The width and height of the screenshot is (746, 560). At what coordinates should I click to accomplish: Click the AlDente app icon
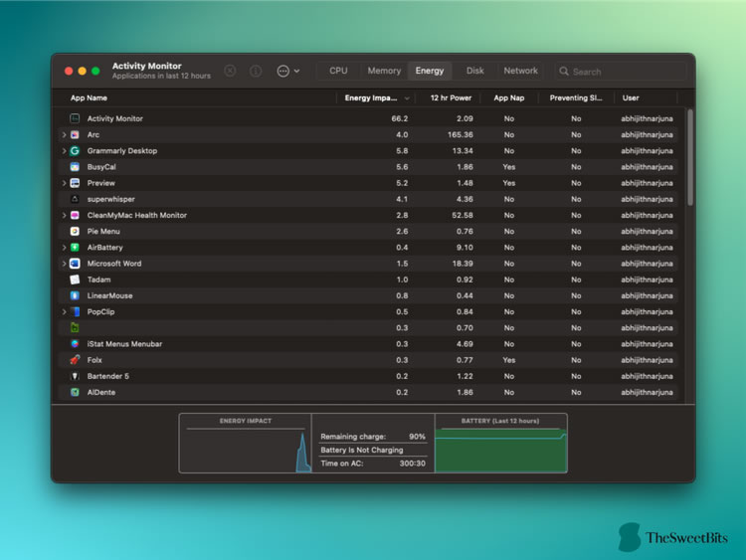click(75, 392)
